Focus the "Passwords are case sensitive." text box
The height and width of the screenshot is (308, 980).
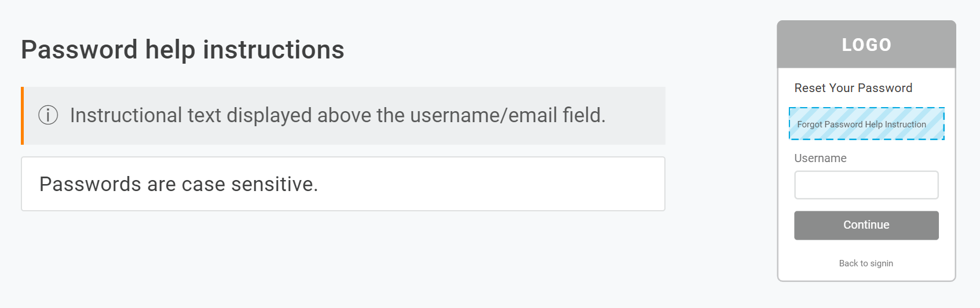[x=343, y=184]
